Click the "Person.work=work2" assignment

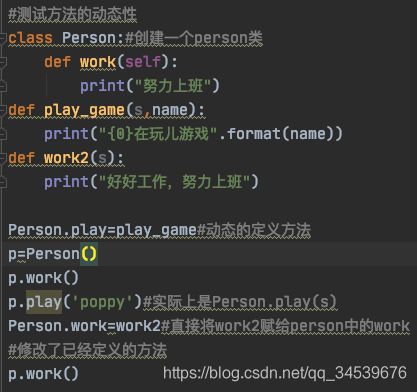pos(85,326)
